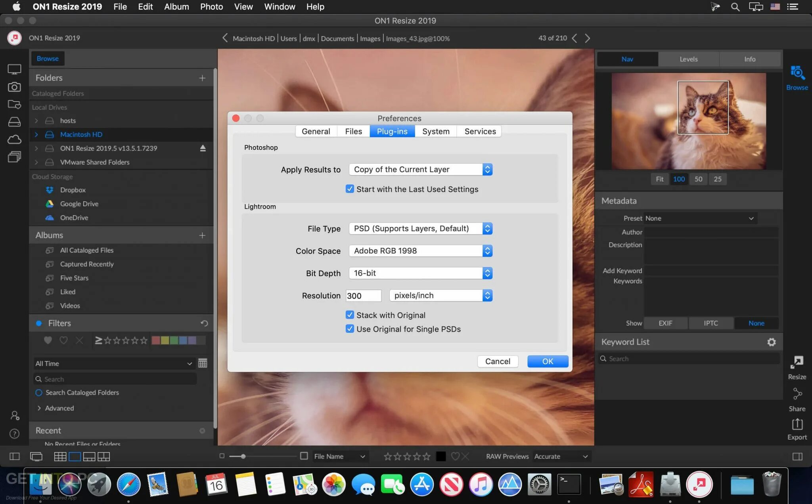This screenshot has height=504, width=812.
Task: Click the cloud storage icon in the left sidebar
Action: pos(14,139)
